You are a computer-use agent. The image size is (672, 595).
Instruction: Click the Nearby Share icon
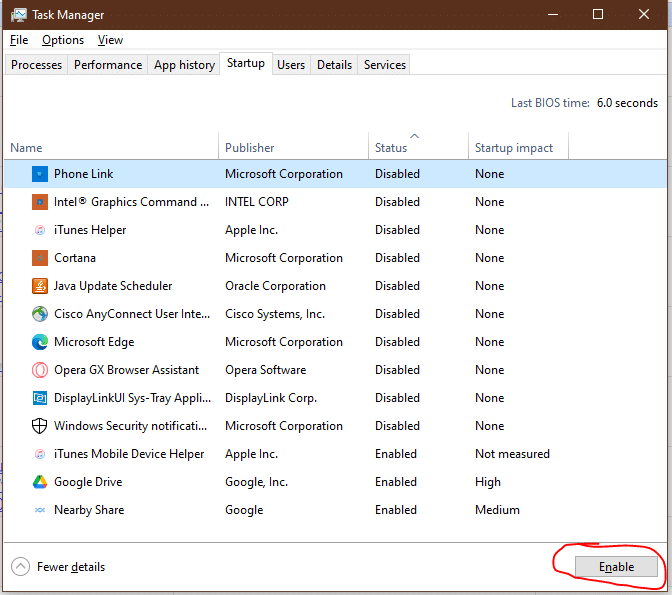[x=40, y=510]
